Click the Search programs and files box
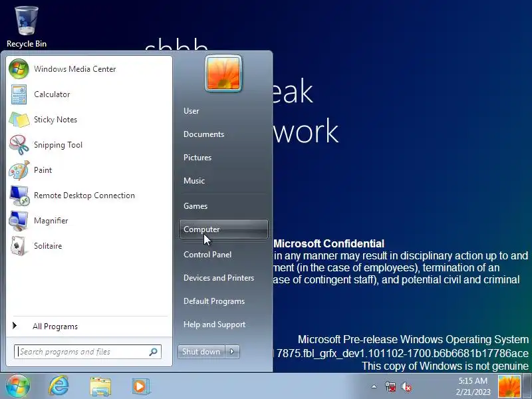 click(88, 352)
